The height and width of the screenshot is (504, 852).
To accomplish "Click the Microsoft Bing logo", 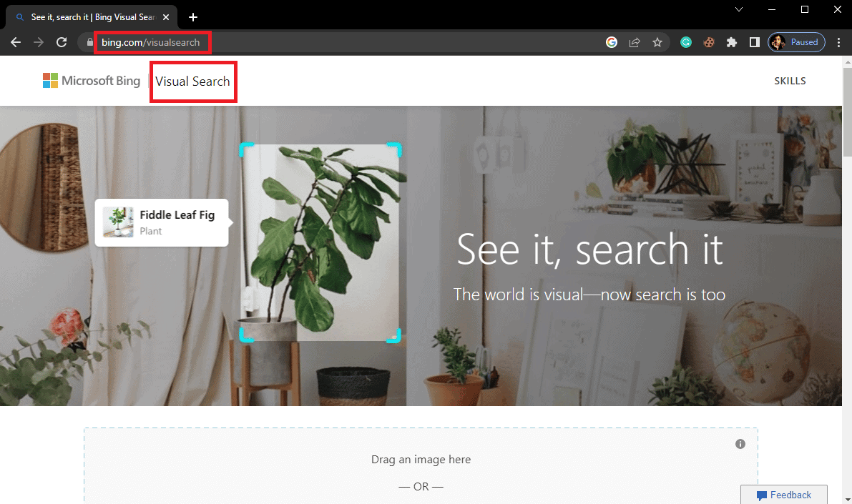I will tap(92, 80).
